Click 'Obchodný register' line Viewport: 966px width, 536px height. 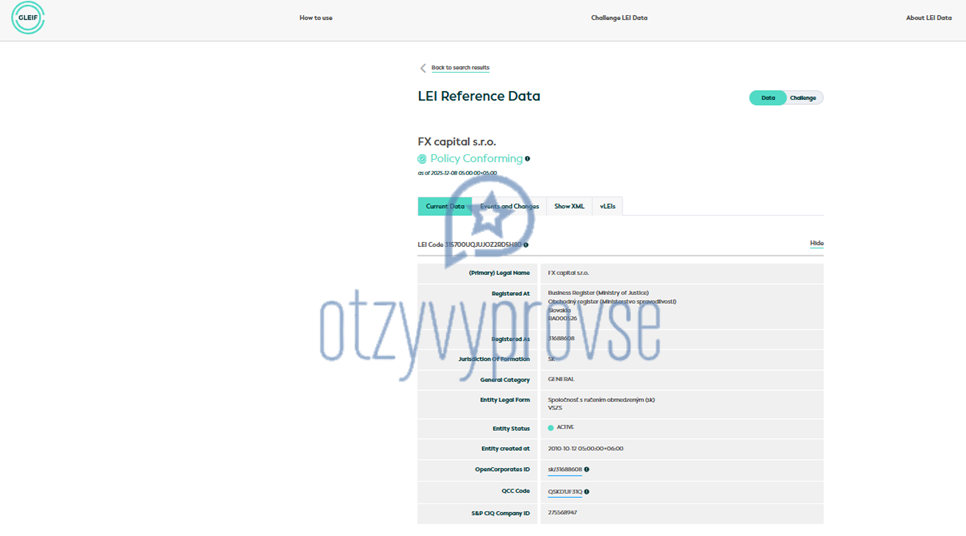[612, 302]
